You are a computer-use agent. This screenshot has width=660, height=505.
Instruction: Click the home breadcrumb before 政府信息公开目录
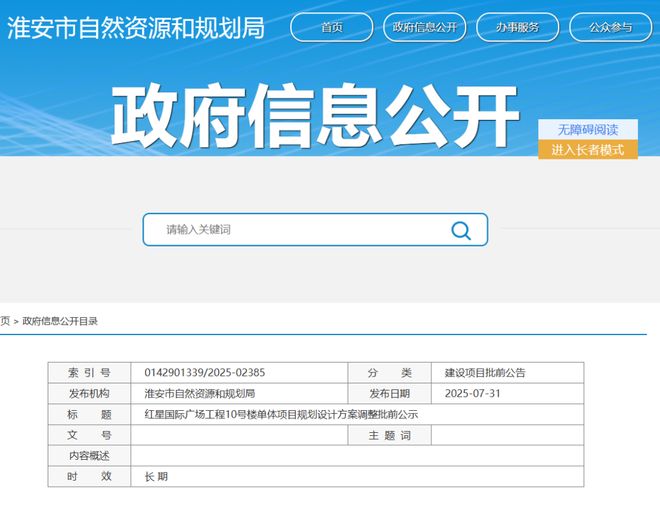5,321
